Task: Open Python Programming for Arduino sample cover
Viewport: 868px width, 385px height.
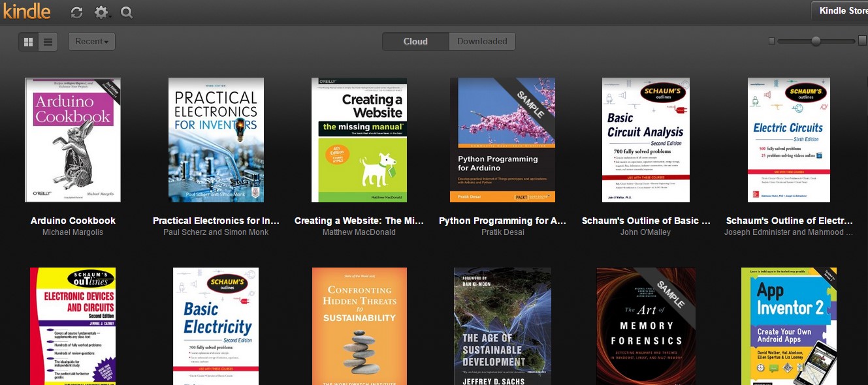Action: pyautogui.click(x=503, y=140)
